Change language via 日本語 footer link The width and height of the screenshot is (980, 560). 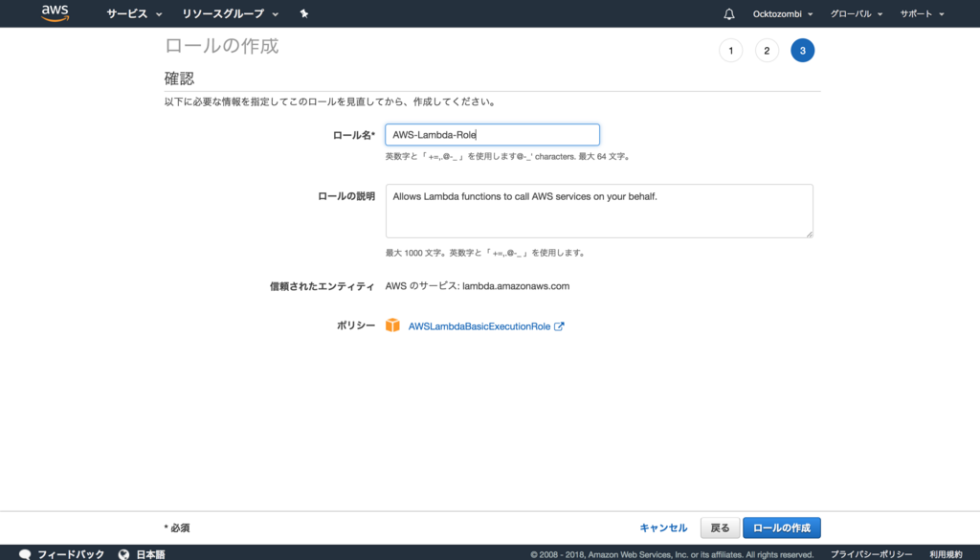150,554
